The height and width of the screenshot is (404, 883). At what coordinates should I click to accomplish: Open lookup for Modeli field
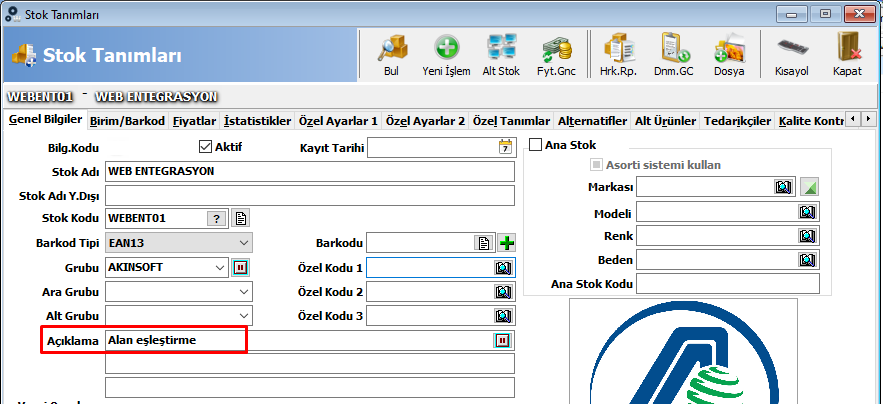tap(807, 212)
